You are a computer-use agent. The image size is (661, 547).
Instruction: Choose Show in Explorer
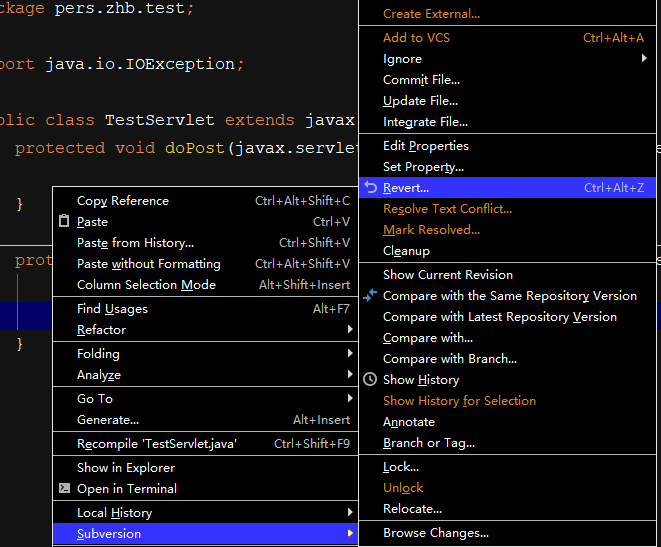coord(205,468)
